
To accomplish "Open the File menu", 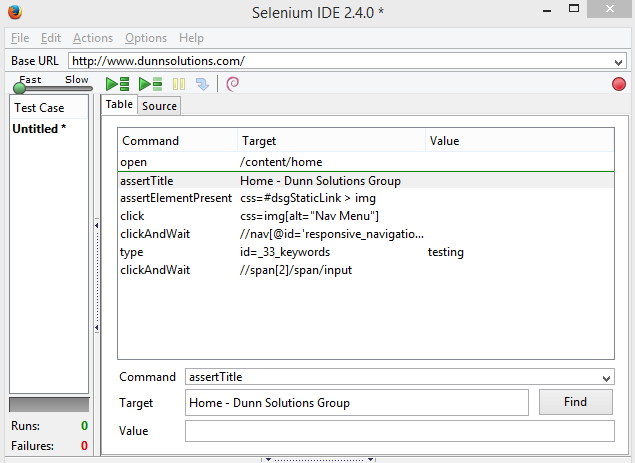I will (x=20, y=38).
